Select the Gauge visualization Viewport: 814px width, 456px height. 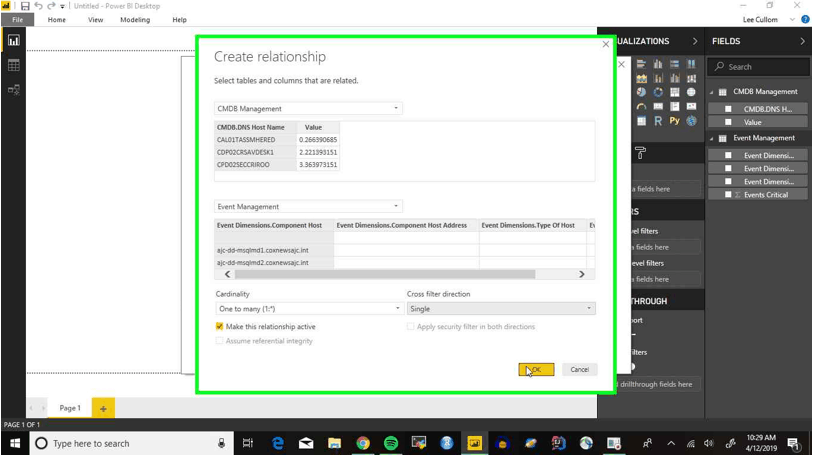tap(642, 106)
